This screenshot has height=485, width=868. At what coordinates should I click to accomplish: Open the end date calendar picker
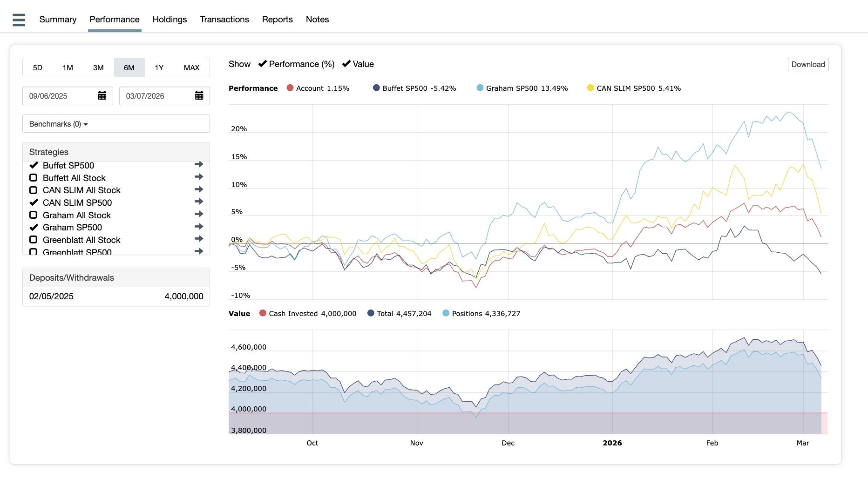(x=199, y=96)
